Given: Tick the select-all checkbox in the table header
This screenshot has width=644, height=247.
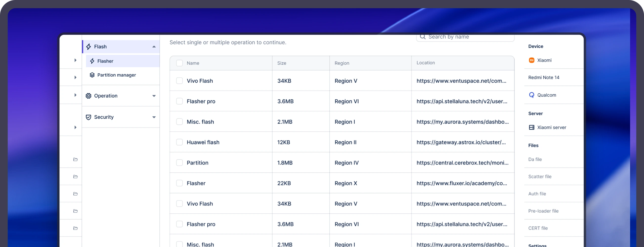Looking at the screenshot, I should coord(179,63).
